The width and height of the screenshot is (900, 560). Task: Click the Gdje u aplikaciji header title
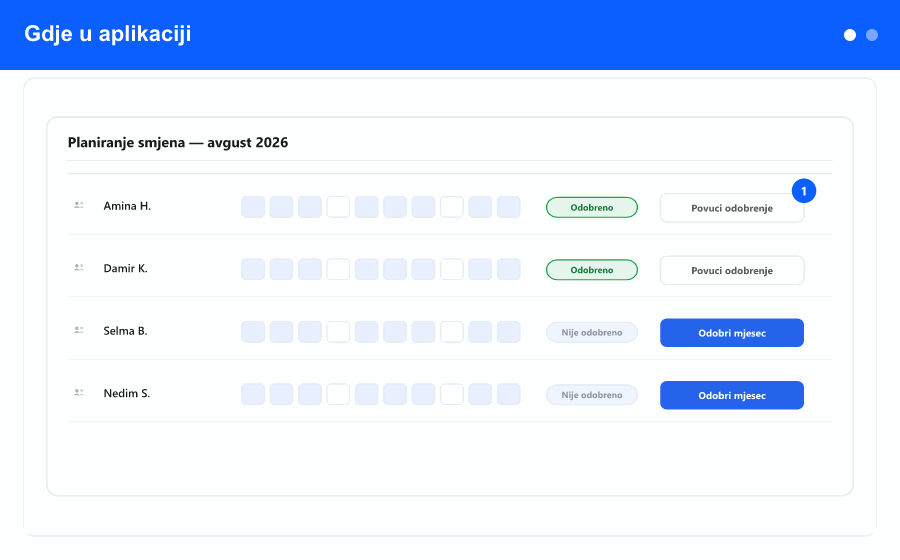click(x=108, y=34)
